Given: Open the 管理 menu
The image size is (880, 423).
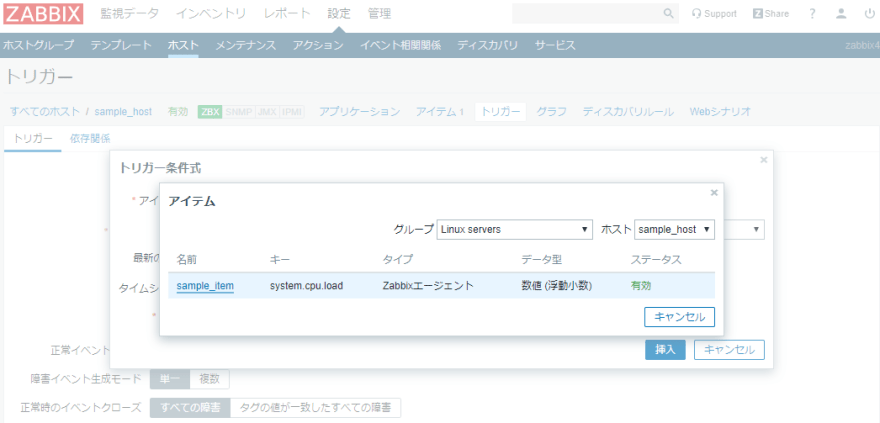Looking at the screenshot, I should [x=379, y=13].
